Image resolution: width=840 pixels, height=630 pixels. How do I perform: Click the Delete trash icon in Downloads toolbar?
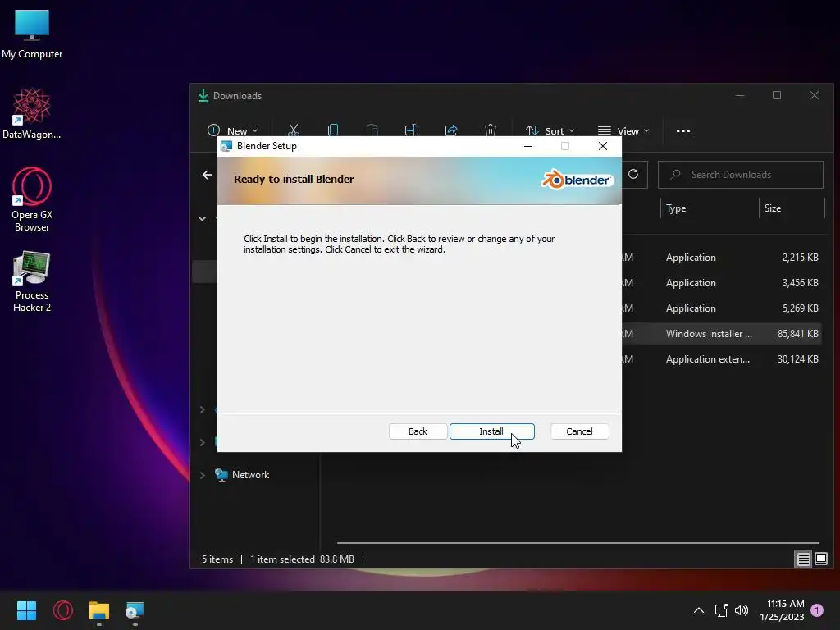coord(491,130)
